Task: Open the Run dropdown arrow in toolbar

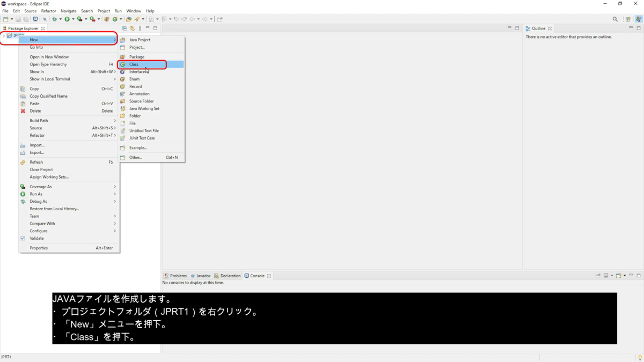Action: coord(73,19)
